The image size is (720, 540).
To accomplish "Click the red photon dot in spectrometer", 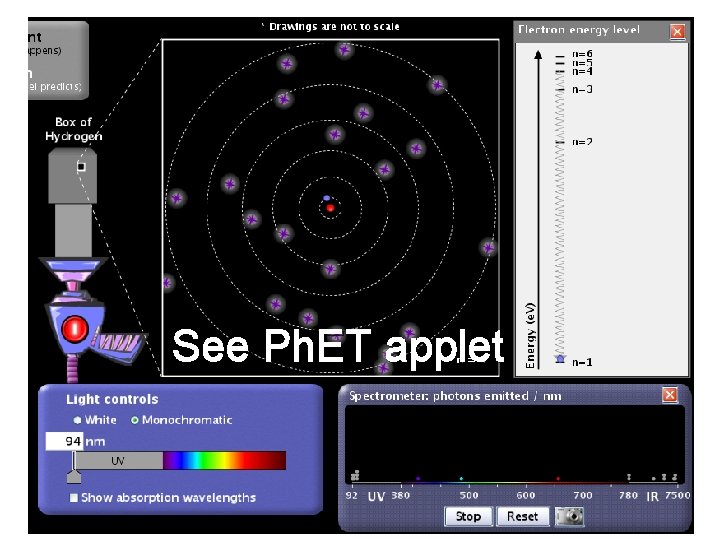I will 558,478.
